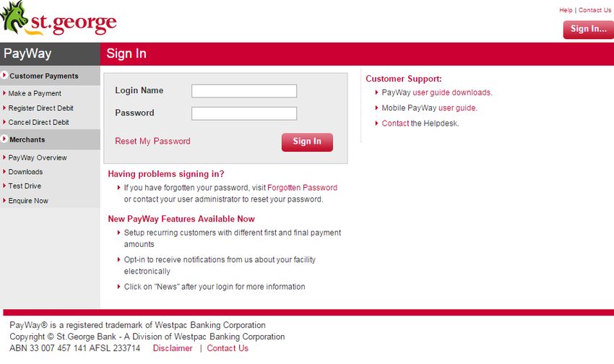Focus the Login Name field

coord(244,91)
